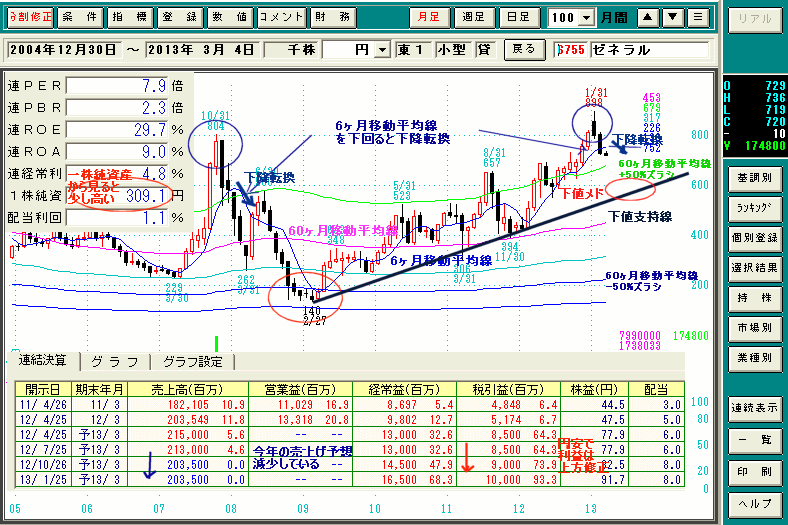This screenshot has height=525, width=788.
Task: Click the 貸 margin label
Action: pos(485,50)
